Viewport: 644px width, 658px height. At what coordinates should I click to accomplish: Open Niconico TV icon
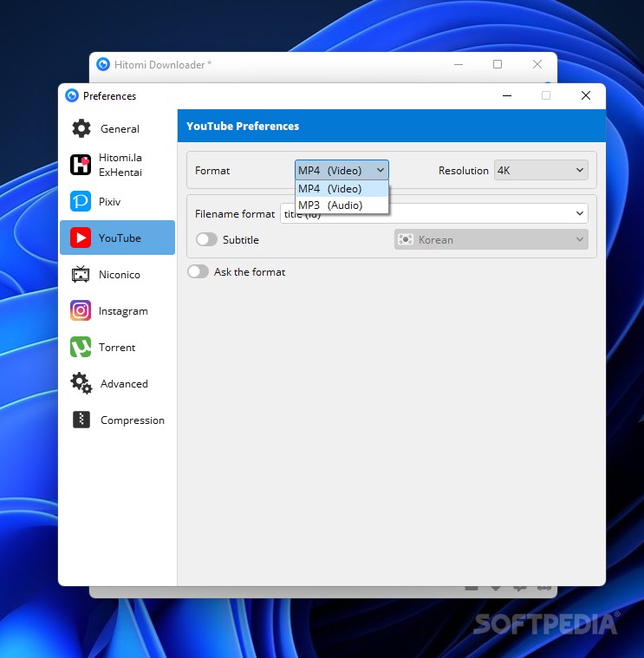tap(81, 275)
